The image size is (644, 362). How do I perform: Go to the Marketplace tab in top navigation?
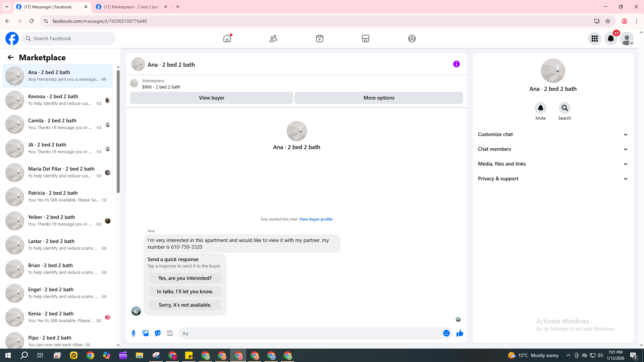pyautogui.click(x=365, y=39)
